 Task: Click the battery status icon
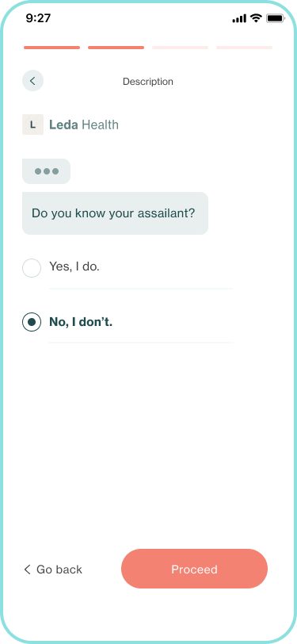click(x=275, y=18)
